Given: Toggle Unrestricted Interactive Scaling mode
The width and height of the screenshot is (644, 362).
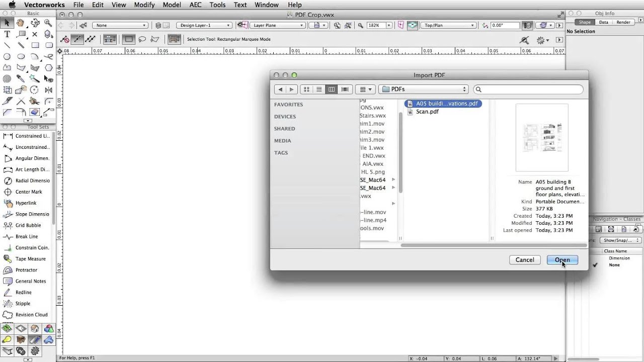Looking at the screenshot, I should point(91,39).
